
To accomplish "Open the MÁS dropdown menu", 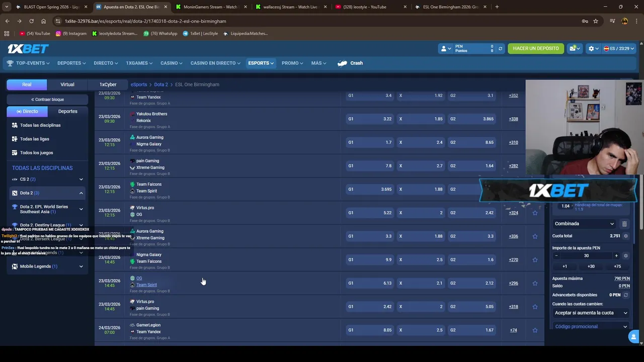I will tap(318, 63).
